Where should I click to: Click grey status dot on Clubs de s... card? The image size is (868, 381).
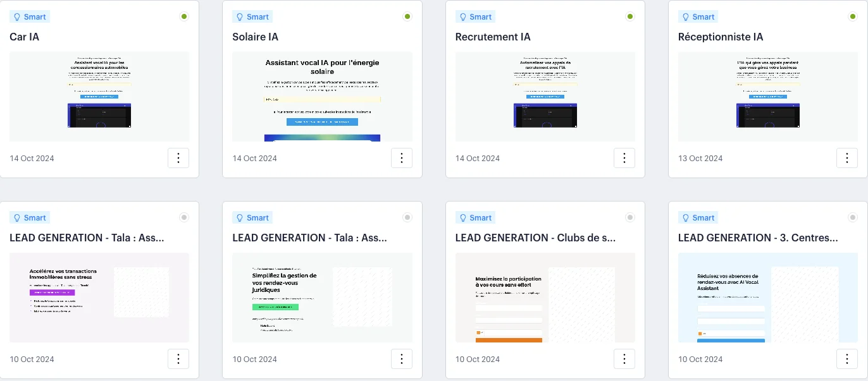(x=630, y=217)
